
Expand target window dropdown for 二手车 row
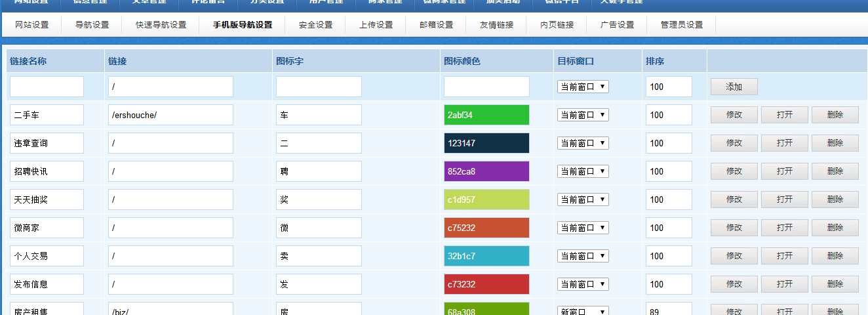583,115
